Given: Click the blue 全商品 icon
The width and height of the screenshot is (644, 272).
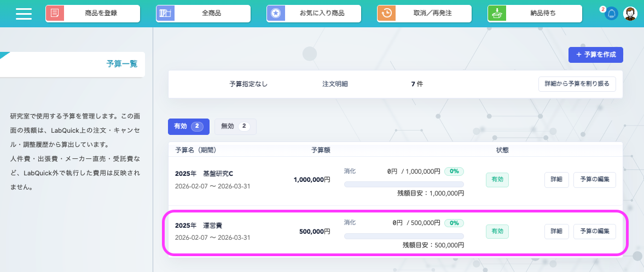Looking at the screenshot, I should [x=165, y=14].
